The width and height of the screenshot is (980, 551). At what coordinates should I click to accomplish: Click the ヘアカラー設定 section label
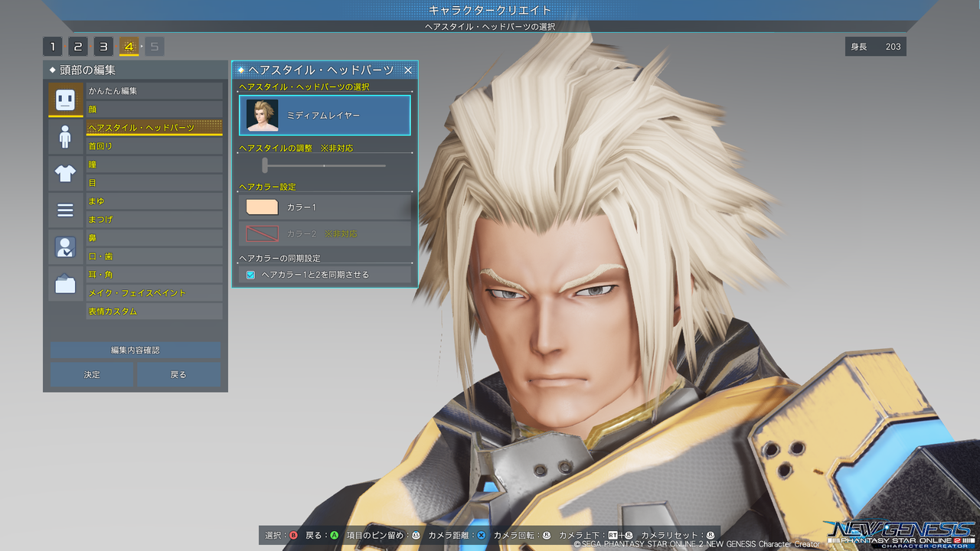267,187
